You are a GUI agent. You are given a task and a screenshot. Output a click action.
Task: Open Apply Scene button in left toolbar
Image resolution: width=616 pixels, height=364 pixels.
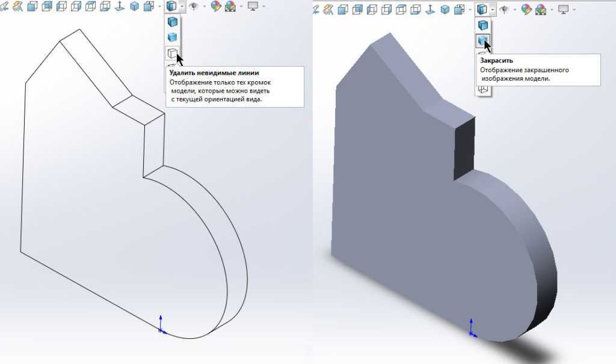pos(231,7)
